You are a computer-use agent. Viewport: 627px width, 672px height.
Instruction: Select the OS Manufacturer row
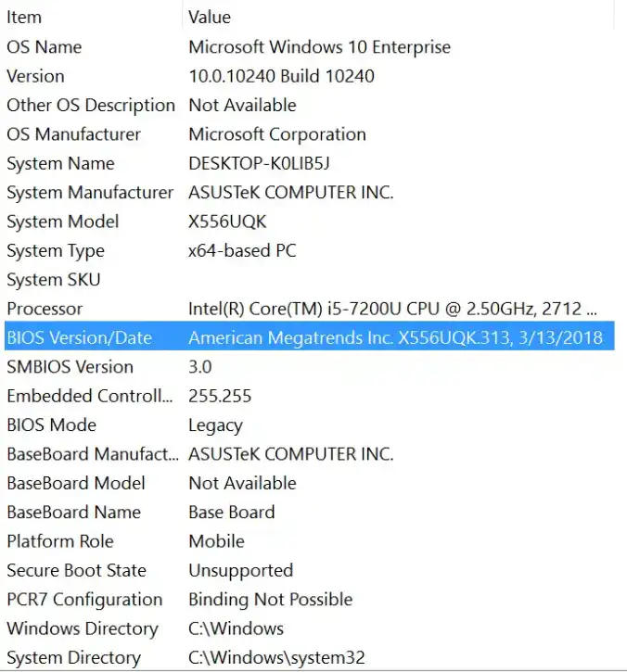click(x=74, y=134)
